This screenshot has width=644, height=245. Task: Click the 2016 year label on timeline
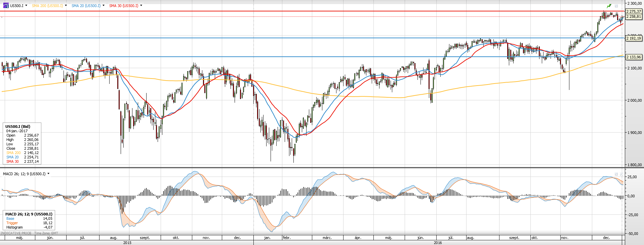(x=438, y=242)
